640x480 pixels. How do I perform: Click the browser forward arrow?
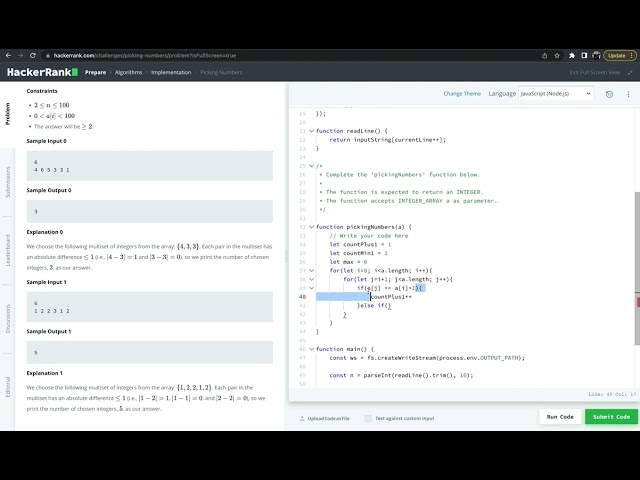pyautogui.click(x=20, y=56)
